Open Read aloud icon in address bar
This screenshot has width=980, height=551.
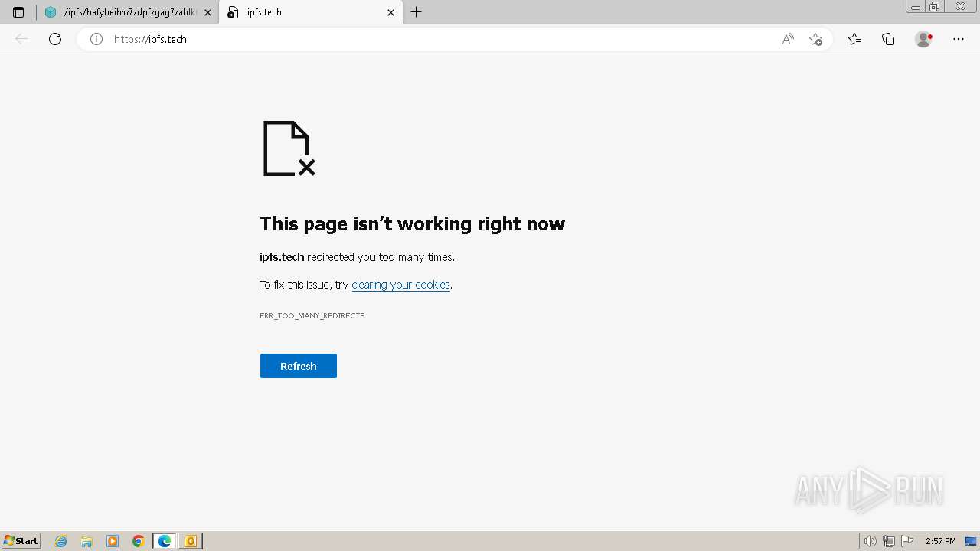788,39
